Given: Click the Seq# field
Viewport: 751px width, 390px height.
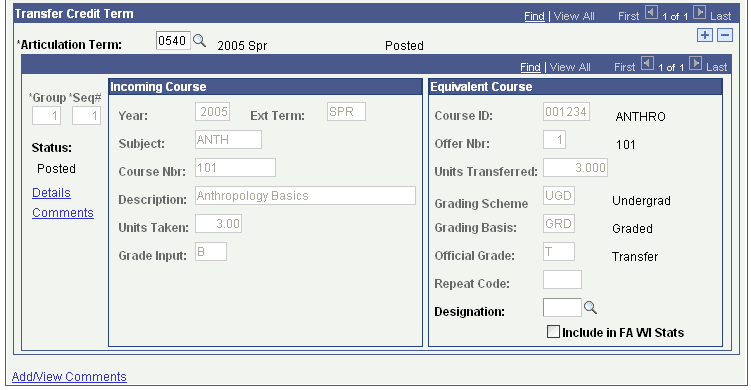Looking at the screenshot, I should pos(86,116).
